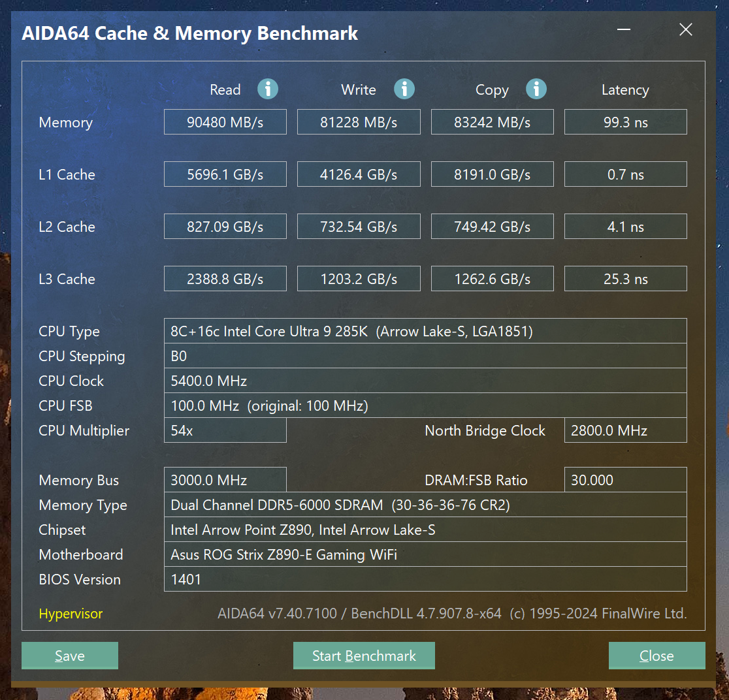This screenshot has height=700, width=729.
Task: Click the Close button at bottom
Action: coord(656,656)
